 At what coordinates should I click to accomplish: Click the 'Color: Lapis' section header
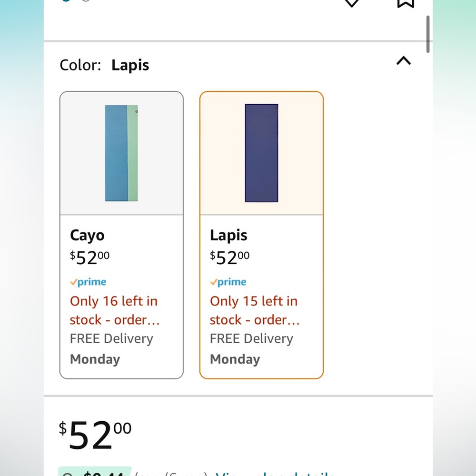pyautogui.click(x=105, y=65)
